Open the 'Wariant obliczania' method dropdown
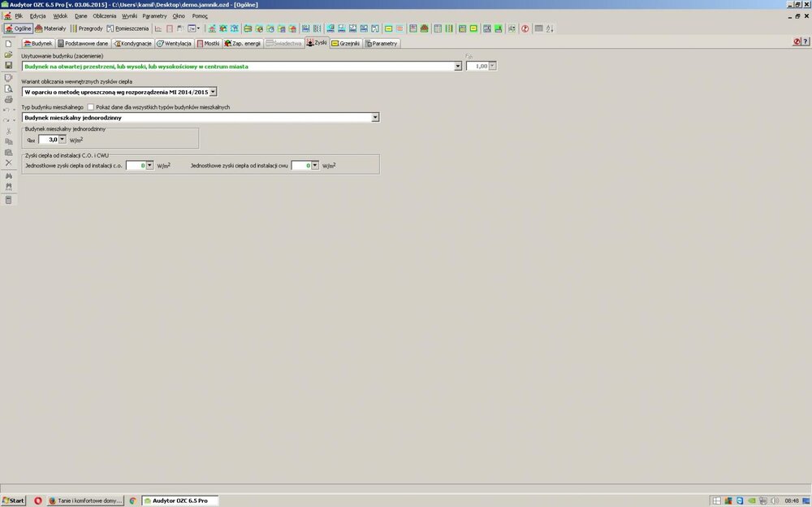 [x=213, y=92]
